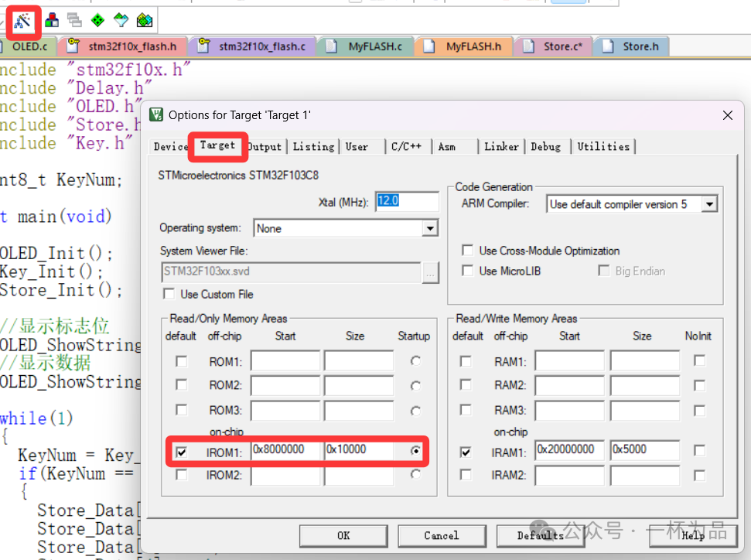Image resolution: width=751 pixels, height=560 pixels.
Task: Enable the Use MicroLIB checkbox
Action: tap(468, 271)
